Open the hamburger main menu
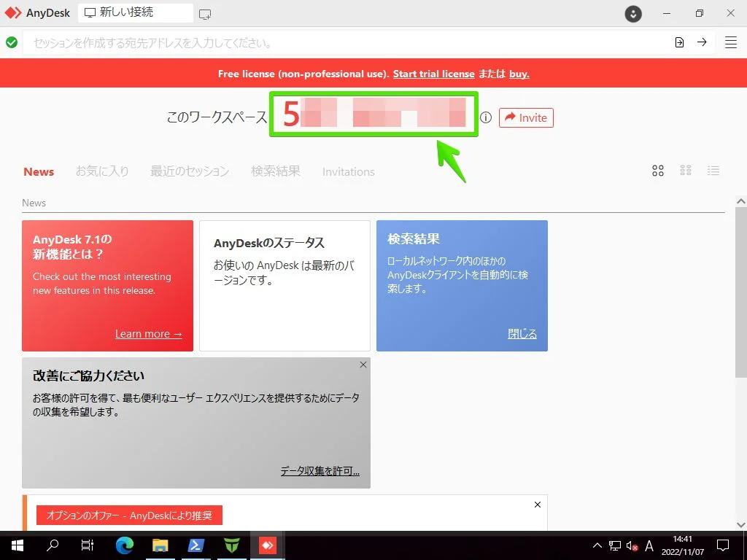 pos(731,42)
